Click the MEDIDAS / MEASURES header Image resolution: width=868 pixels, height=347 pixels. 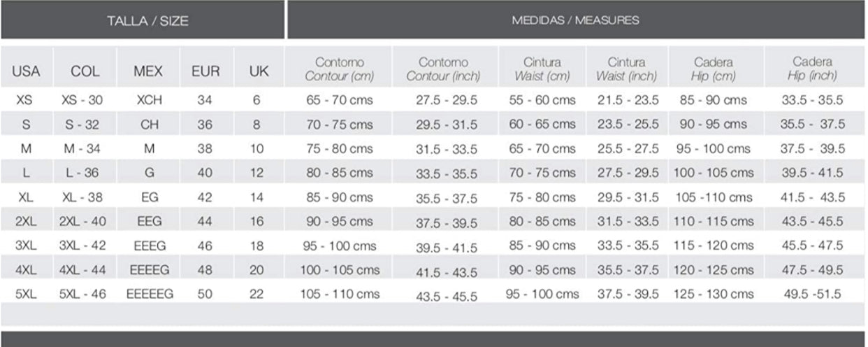click(575, 20)
